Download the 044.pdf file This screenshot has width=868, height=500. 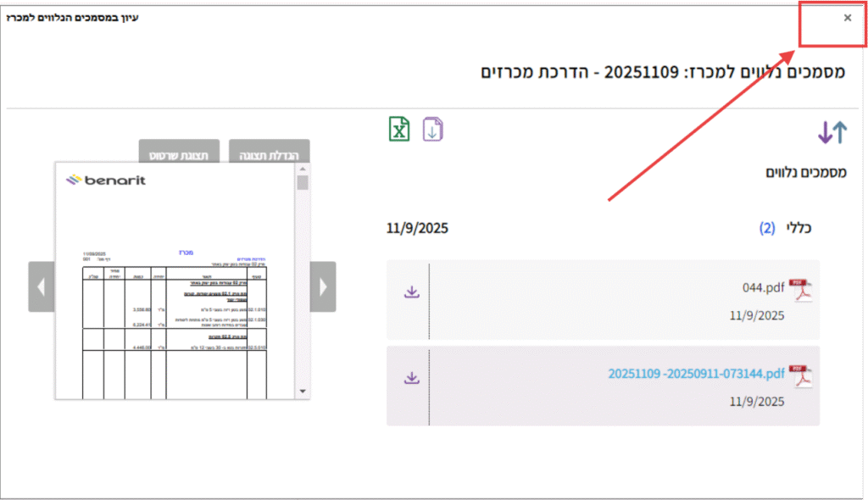411,292
